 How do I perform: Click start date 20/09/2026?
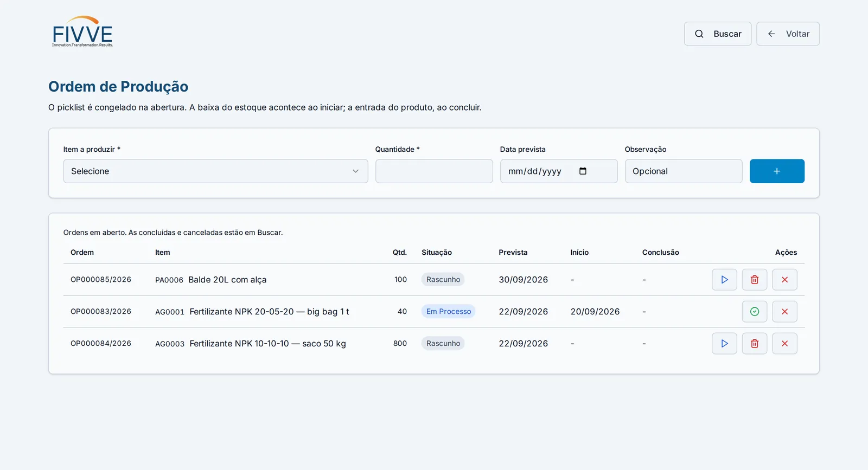pos(595,312)
